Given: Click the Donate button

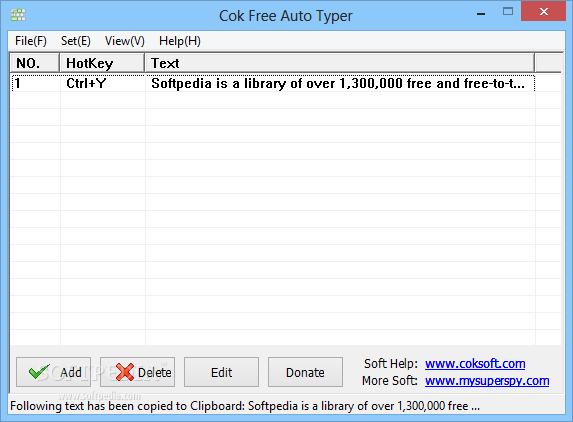Looking at the screenshot, I should point(305,372).
